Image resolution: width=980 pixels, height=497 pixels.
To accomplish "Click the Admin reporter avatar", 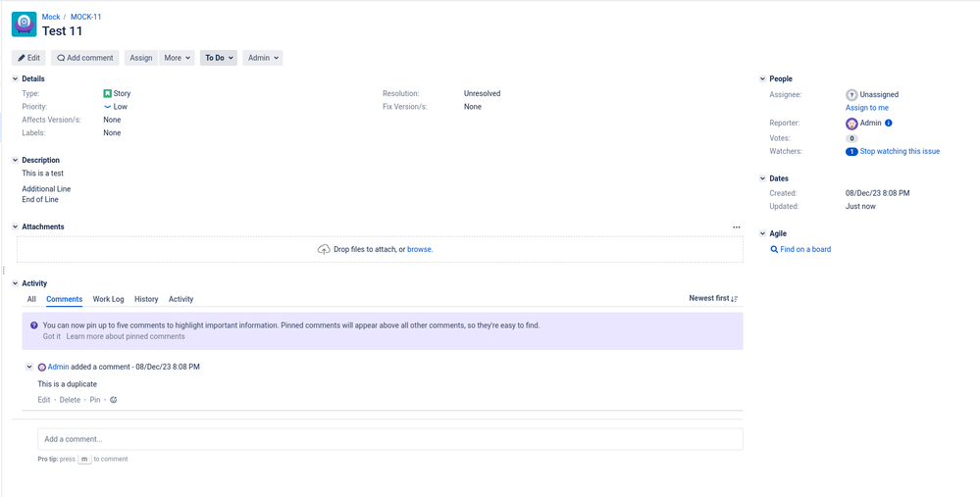I will coord(851,124).
